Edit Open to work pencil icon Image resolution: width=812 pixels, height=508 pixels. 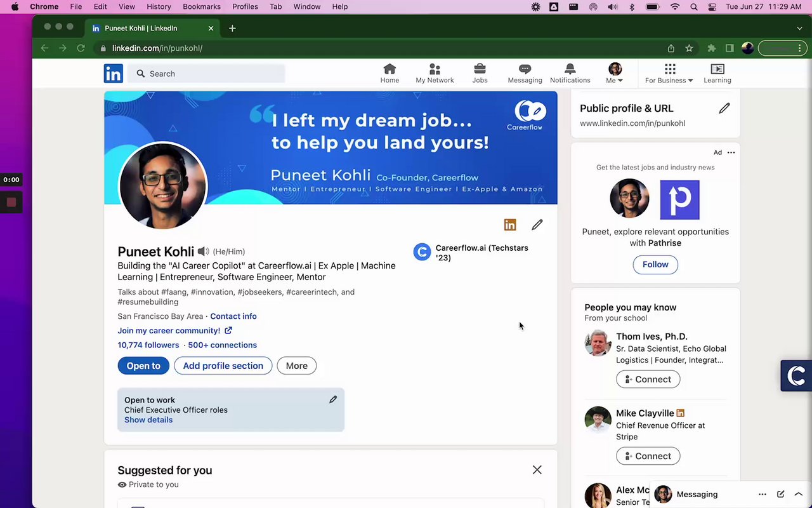(x=333, y=399)
